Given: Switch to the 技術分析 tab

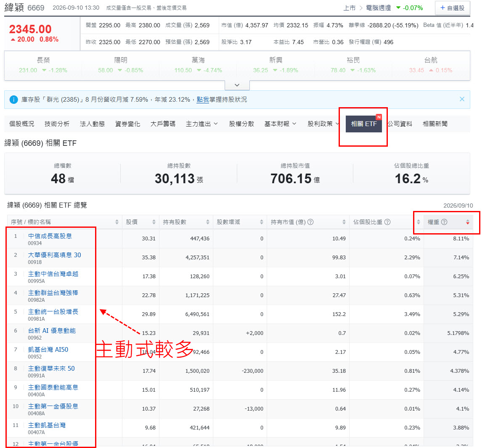Looking at the screenshot, I should coord(57,124).
